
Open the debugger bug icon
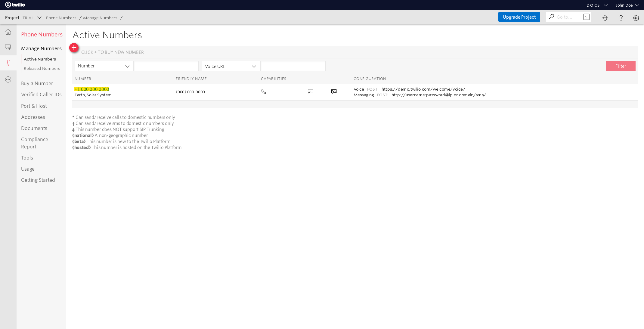[605, 18]
